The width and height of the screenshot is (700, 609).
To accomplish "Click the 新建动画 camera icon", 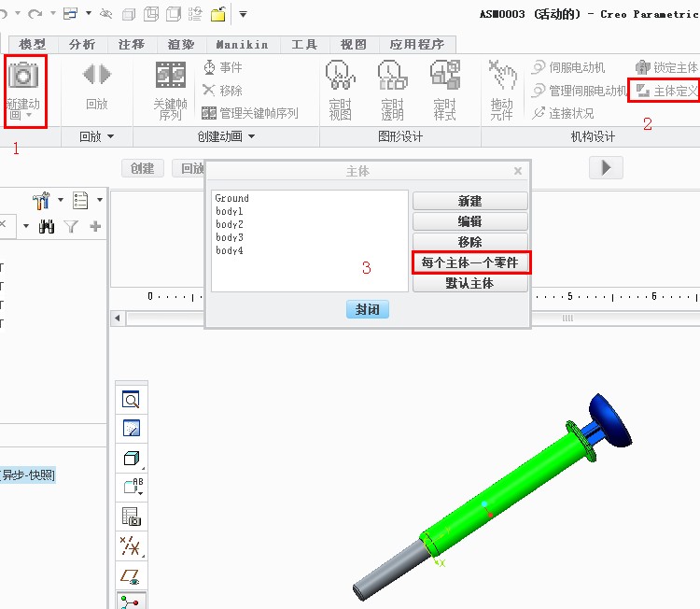I will (23, 75).
